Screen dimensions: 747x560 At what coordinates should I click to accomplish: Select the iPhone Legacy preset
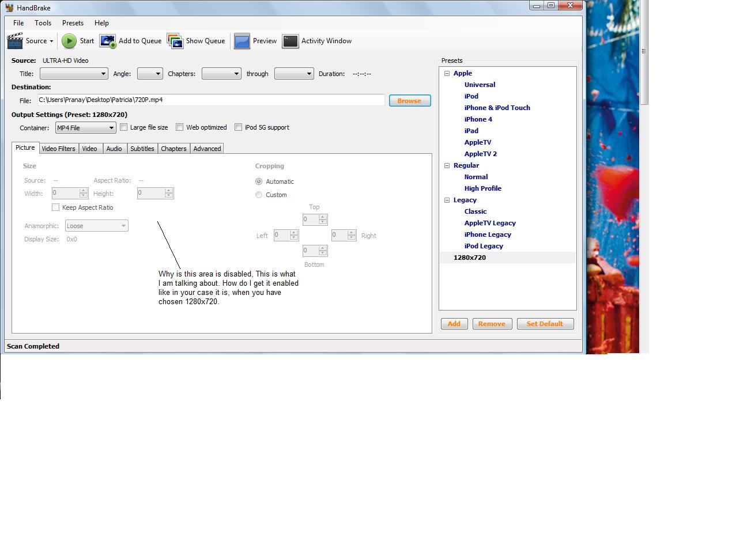pos(488,234)
